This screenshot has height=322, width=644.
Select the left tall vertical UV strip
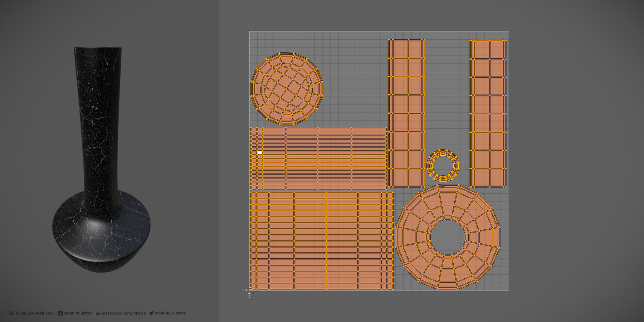click(406, 113)
